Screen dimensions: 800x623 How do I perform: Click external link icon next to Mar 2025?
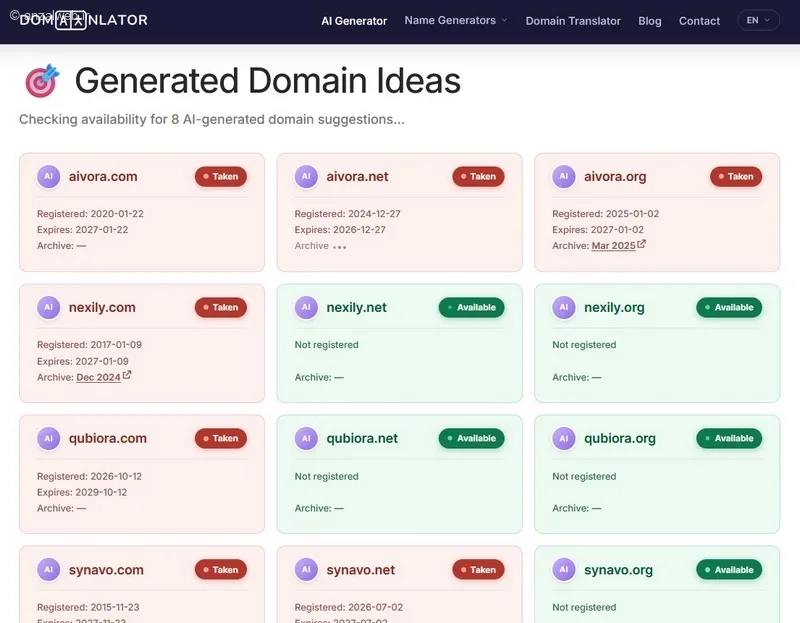641,244
